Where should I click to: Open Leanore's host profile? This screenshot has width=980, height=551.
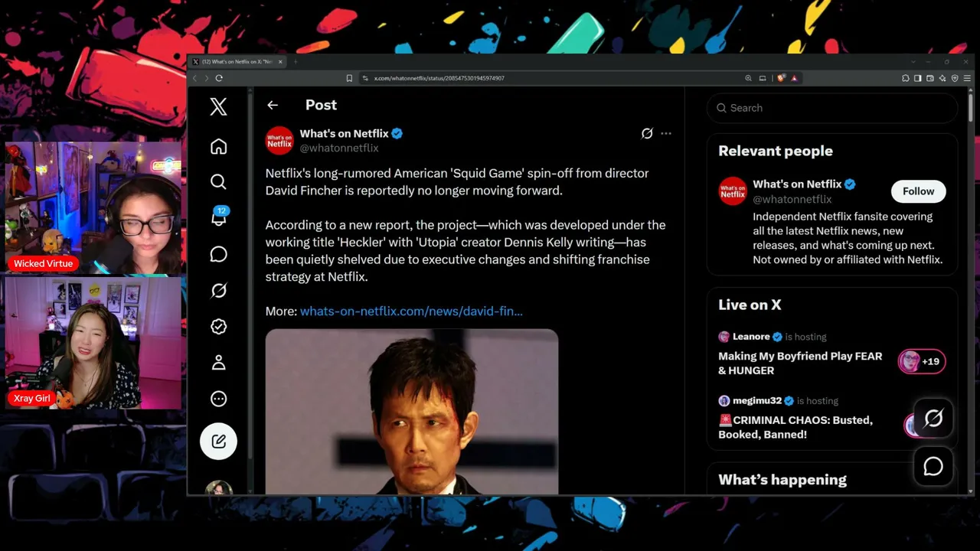coord(751,337)
